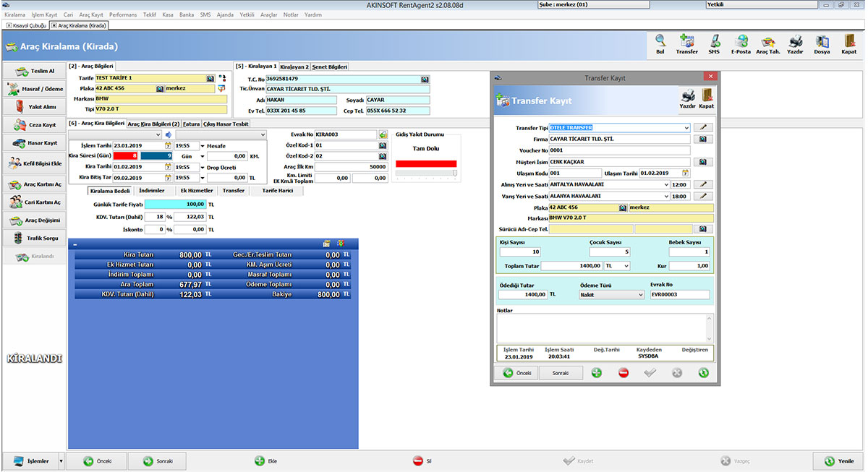The image size is (868, 472).
Task: Click the Sonraki button in Transfer dialog
Action: click(560, 373)
